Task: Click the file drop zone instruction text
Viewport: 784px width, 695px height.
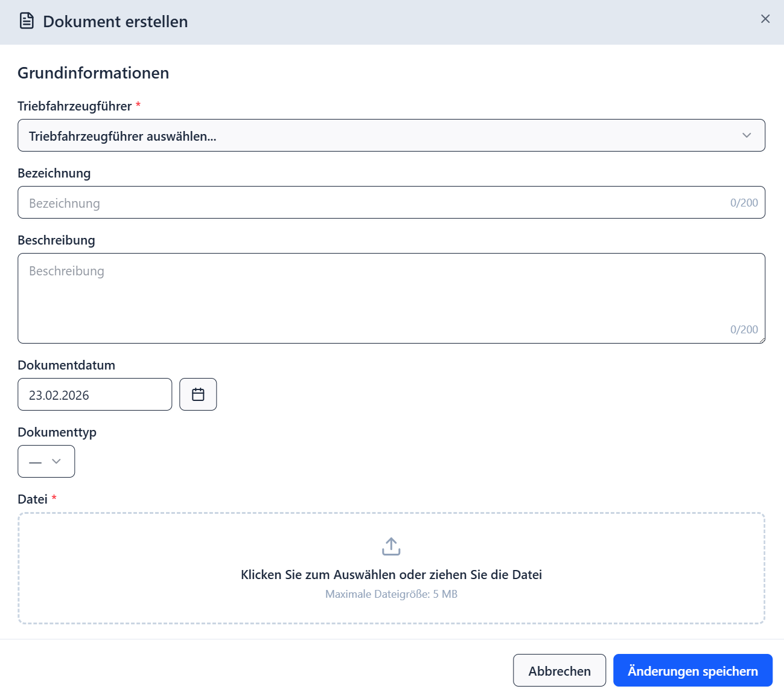Action: [391, 575]
